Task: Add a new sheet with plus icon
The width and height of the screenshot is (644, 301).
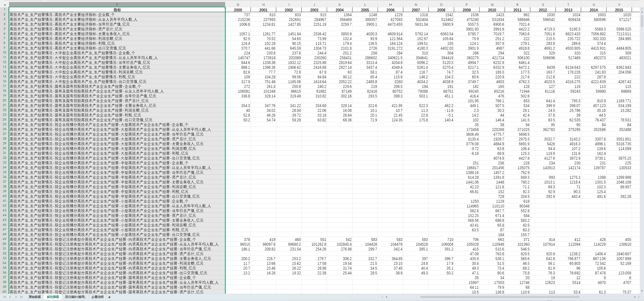Action: pyautogui.click(x=109, y=297)
